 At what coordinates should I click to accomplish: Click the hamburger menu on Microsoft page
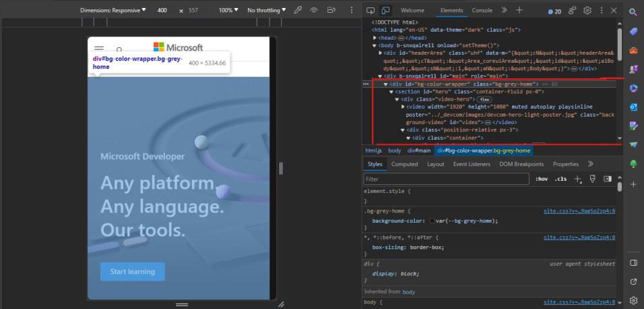tap(99, 49)
